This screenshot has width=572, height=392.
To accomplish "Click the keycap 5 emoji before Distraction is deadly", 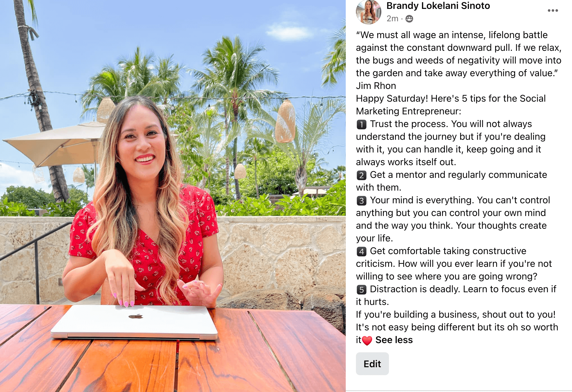I will (x=361, y=289).
